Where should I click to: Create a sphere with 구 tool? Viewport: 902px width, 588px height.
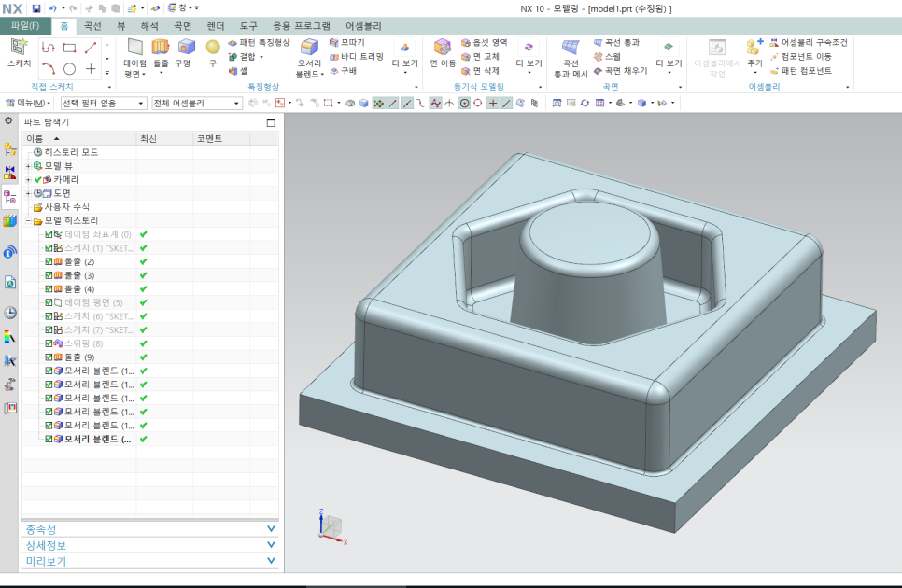(x=213, y=53)
